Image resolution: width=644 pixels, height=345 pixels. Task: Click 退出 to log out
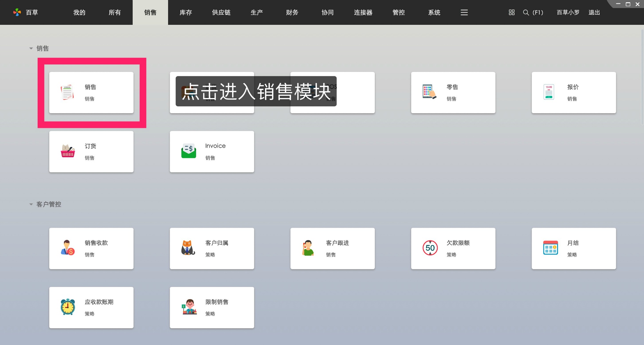(x=594, y=13)
